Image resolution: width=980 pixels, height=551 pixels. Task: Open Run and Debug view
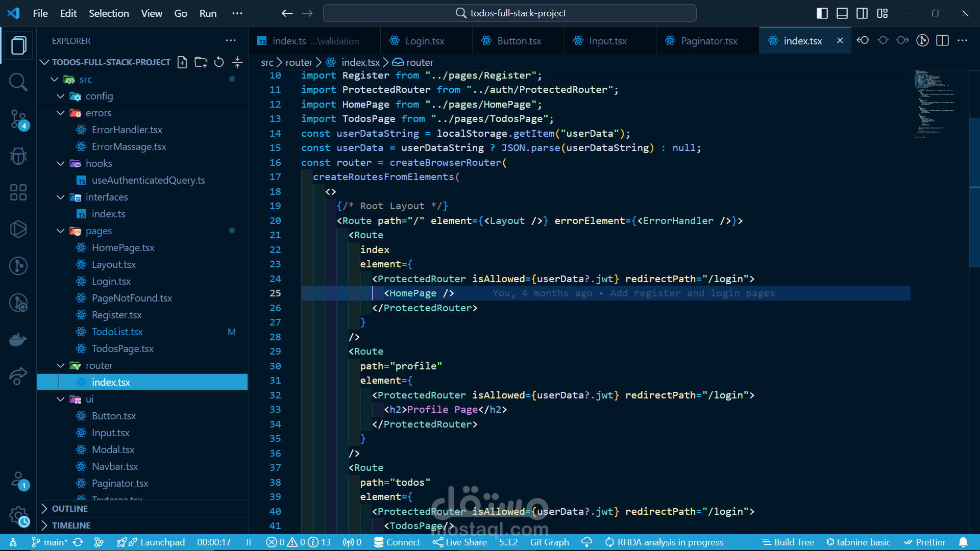click(x=18, y=156)
